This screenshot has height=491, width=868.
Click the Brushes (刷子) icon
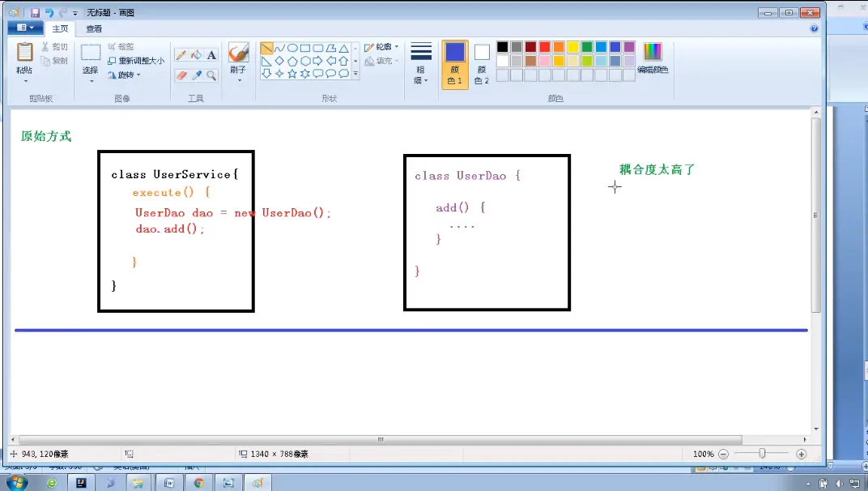tap(239, 53)
